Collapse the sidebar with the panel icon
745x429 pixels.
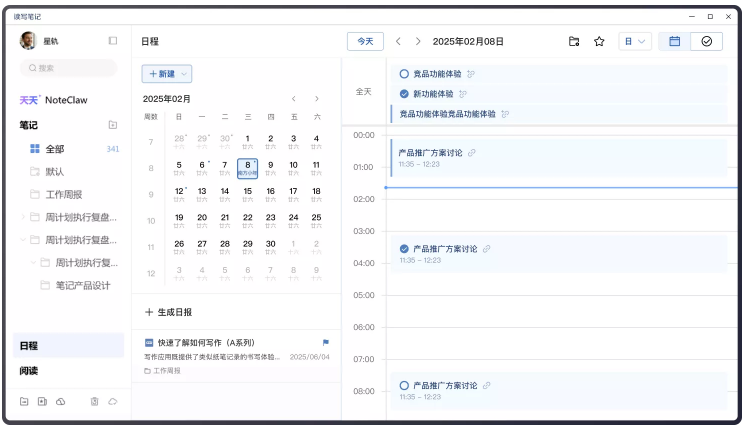click(x=113, y=41)
